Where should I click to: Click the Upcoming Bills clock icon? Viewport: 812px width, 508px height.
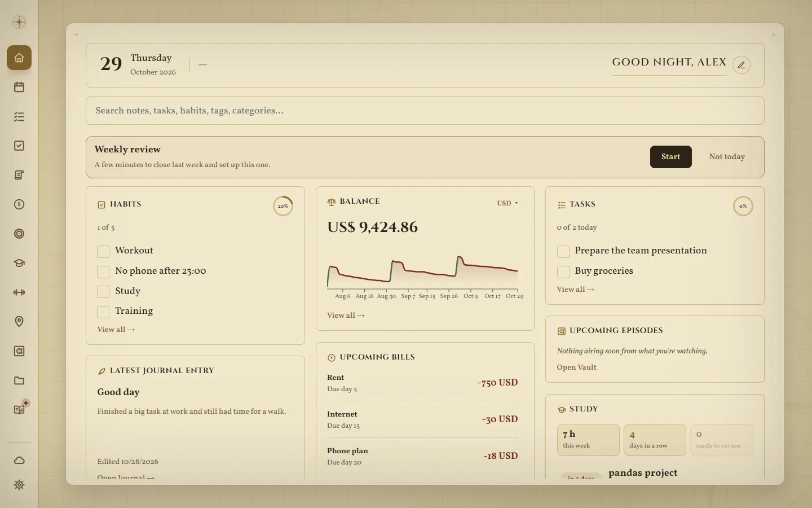point(332,357)
